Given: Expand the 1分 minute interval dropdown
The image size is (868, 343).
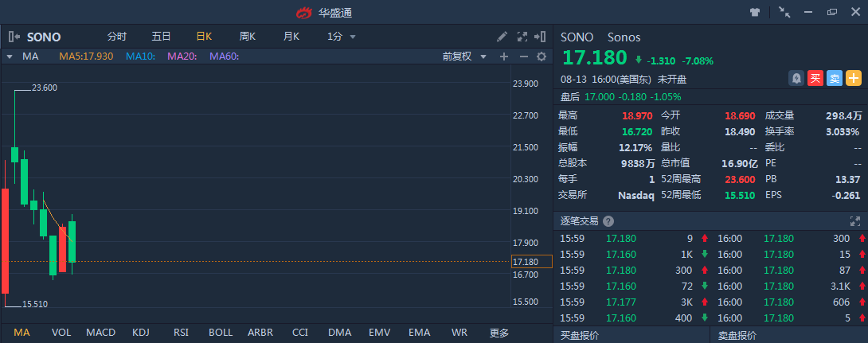Looking at the screenshot, I should [342, 37].
